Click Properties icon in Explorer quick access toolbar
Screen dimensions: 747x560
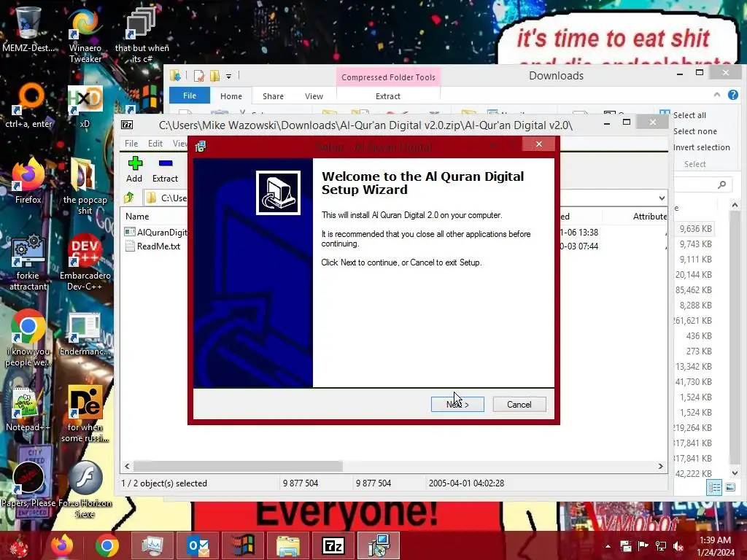[x=199, y=76]
